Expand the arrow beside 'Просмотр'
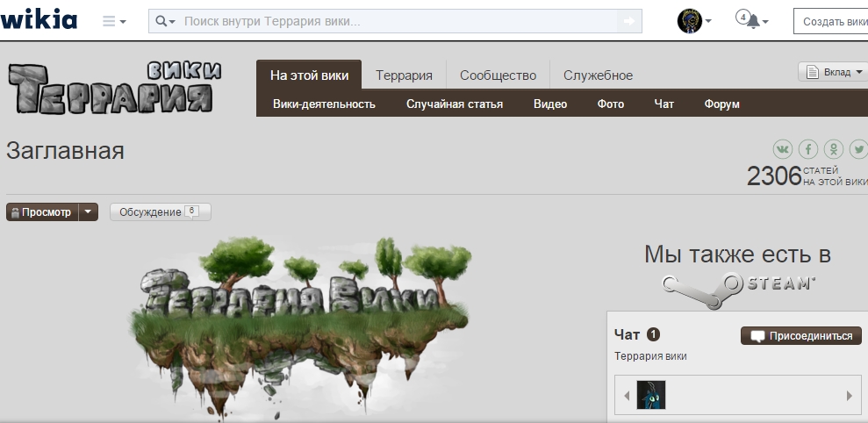868x423 pixels. point(88,212)
